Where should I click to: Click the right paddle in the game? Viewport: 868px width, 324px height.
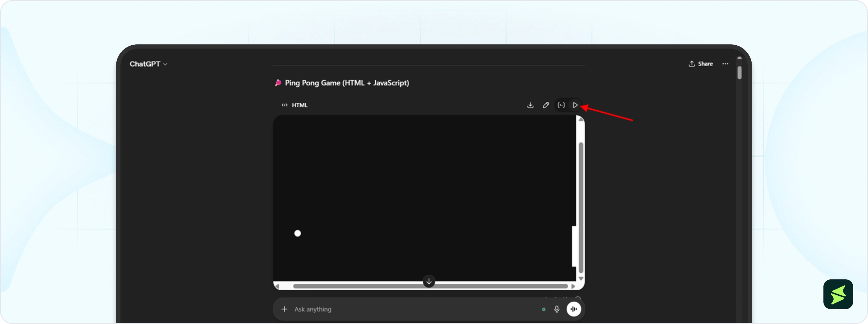tap(574, 246)
